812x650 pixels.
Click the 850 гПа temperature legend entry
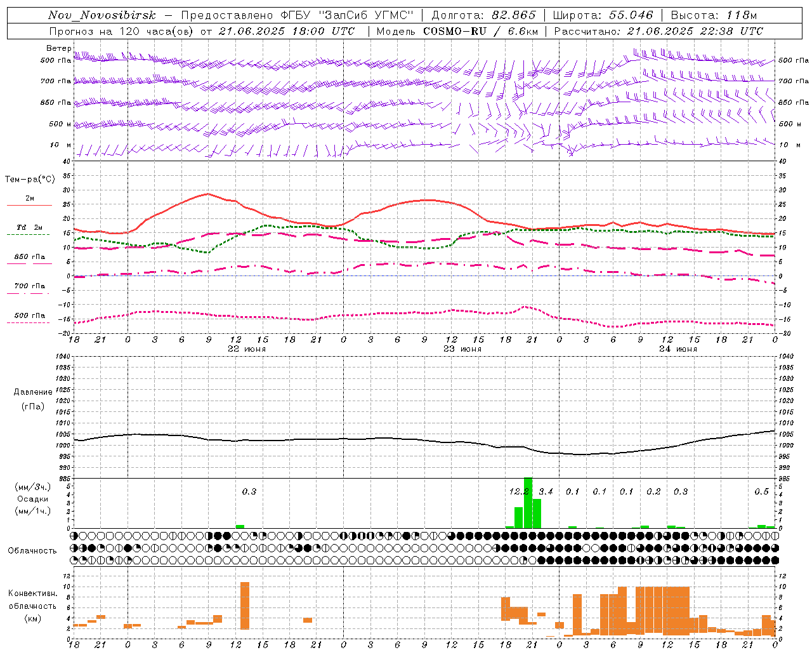[30, 257]
